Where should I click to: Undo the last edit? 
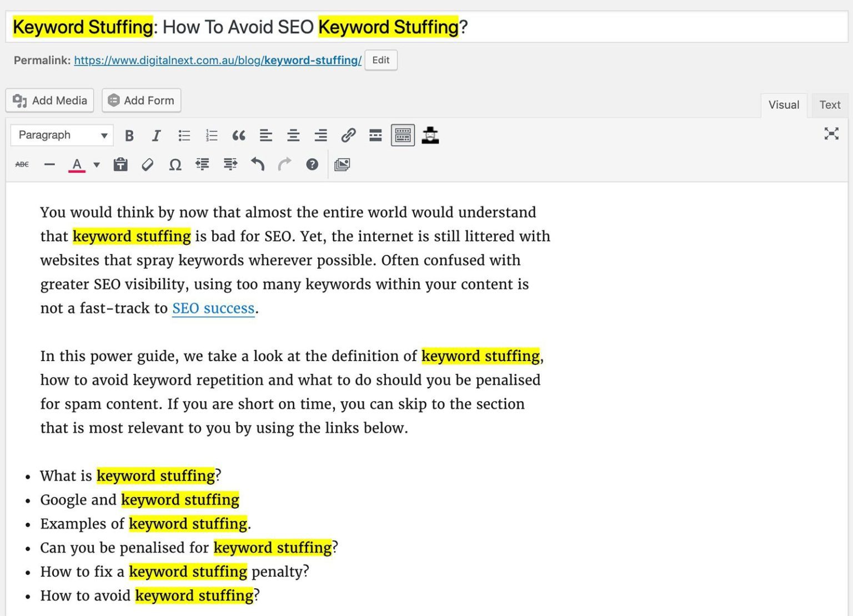coord(257,164)
